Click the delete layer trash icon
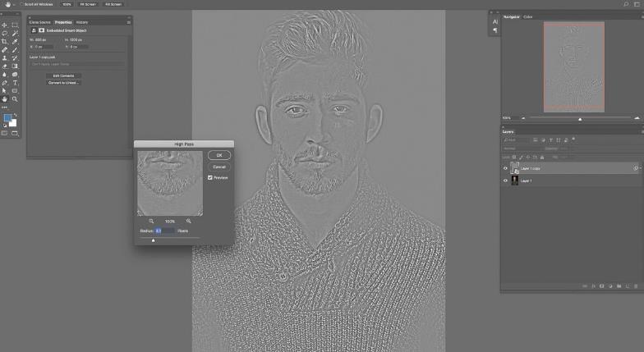This screenshot has height=352, width=644. (x=636, y=286)
